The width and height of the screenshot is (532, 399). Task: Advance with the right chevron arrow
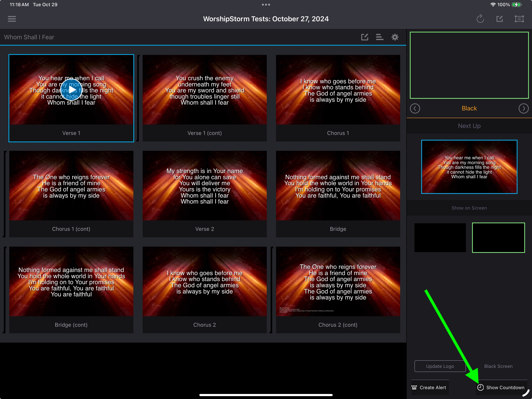pos(523,108)
